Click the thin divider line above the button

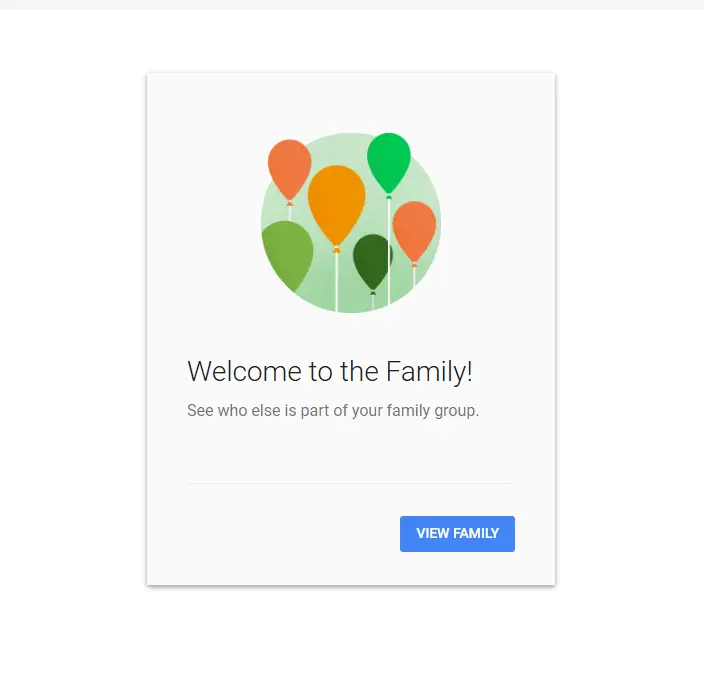351,483
